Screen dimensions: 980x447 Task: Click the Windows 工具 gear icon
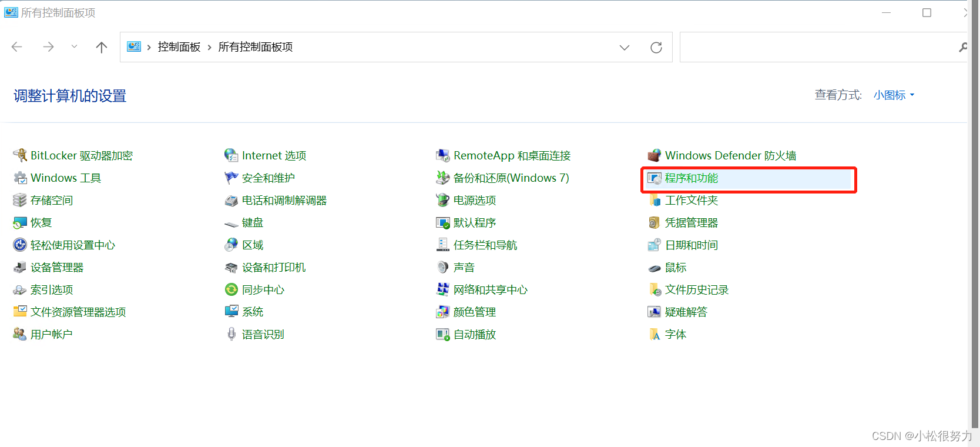pos(20,178)
